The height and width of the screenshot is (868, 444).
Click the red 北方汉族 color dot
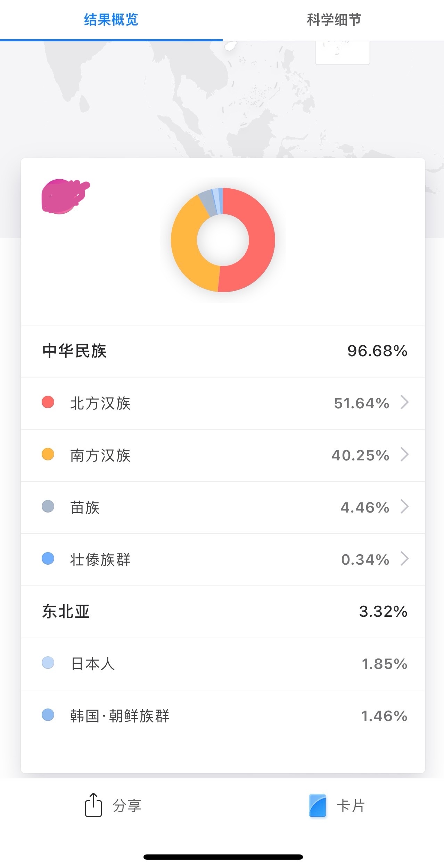coord(48,402)
